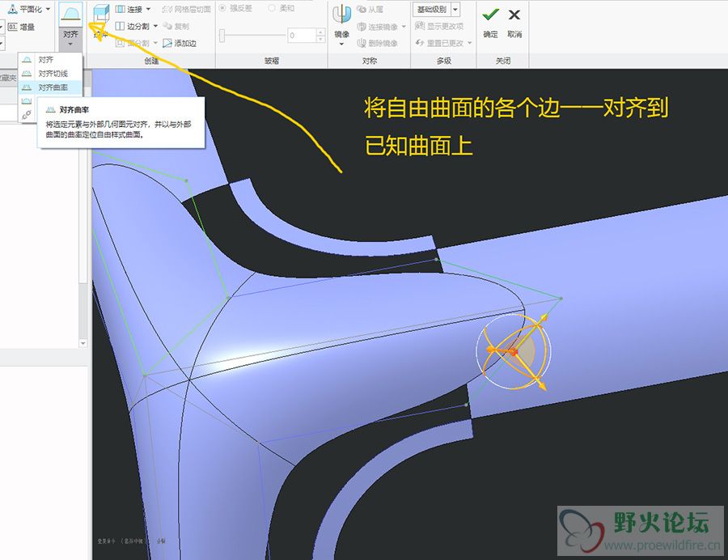Screen dimensions: 728x560
Task: Decrease the crease value with down stepper
Action: 320,39
